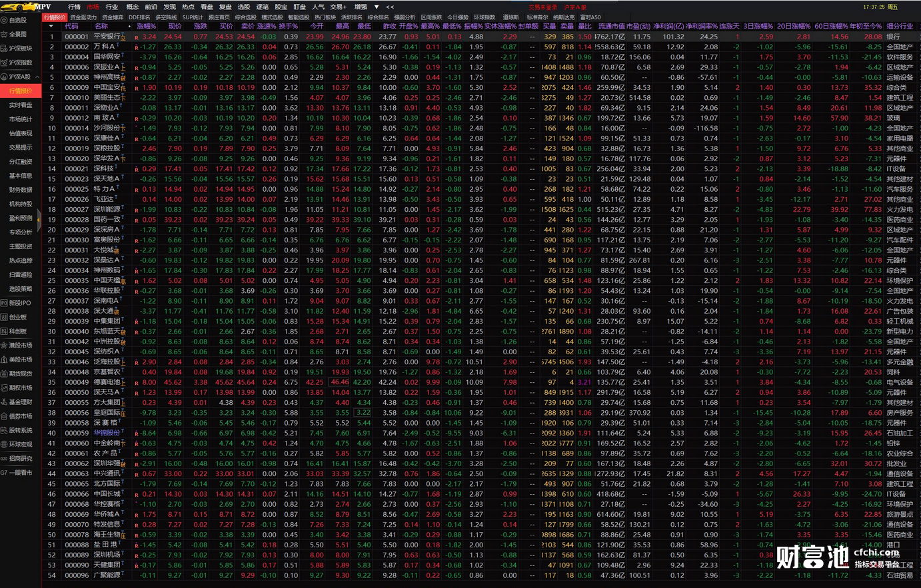Open 全景图 via its sidebar icon
This screenshot has width=921, height=588.
[x=5, y=35]
